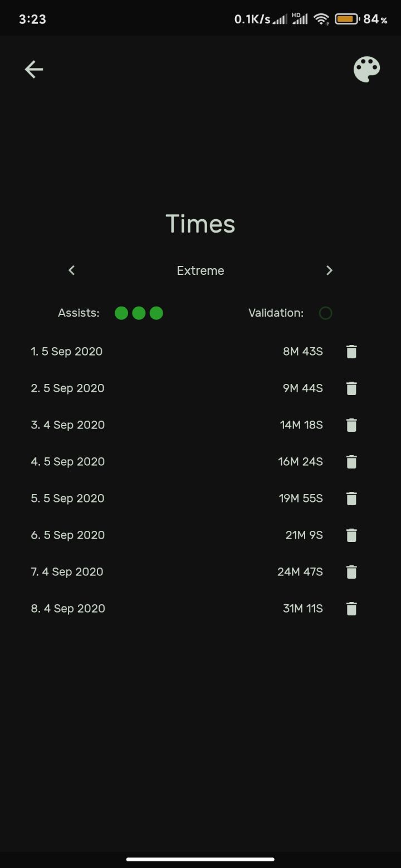Remove the 14M 18S record
This screenshot has width=401, height=868.
pos(351,425)
